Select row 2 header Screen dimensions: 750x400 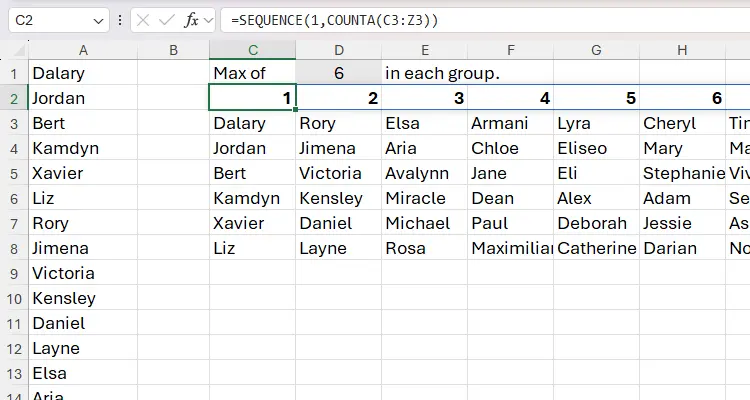[x=14, y=98]
